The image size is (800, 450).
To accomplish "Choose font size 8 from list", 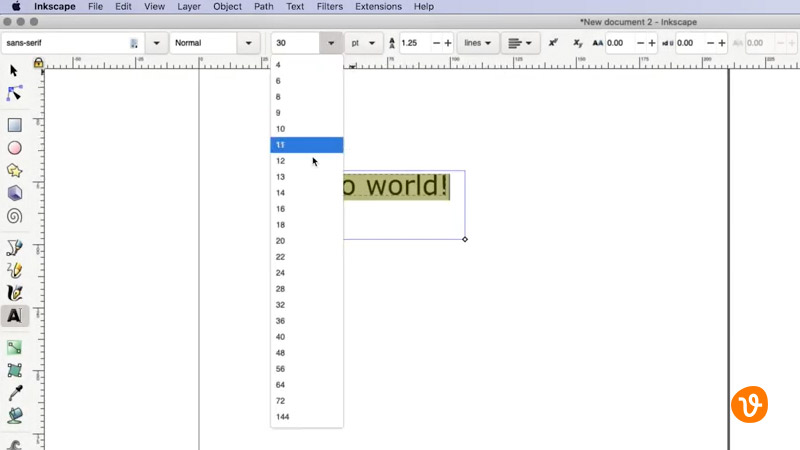I will pyautogui.click(x=307, y=97).
